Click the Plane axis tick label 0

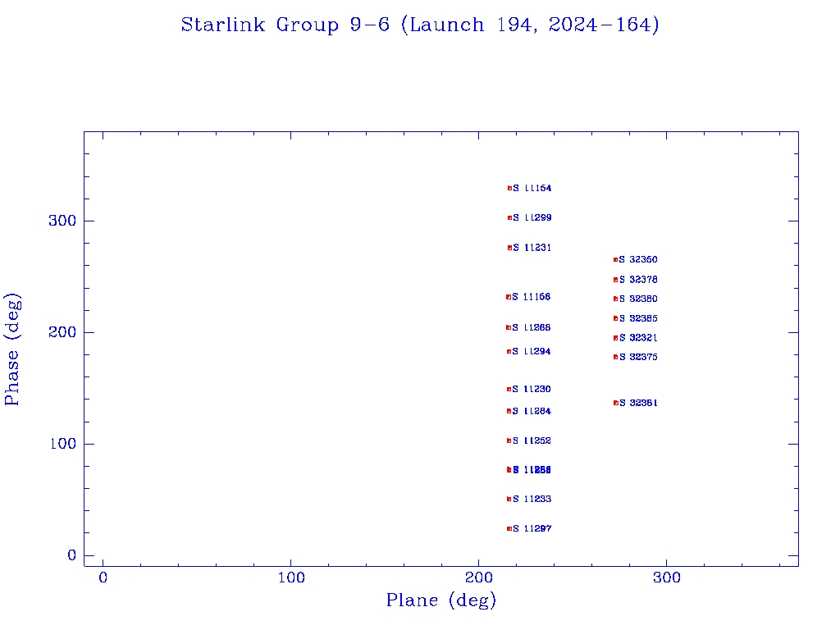pos(103,577)
